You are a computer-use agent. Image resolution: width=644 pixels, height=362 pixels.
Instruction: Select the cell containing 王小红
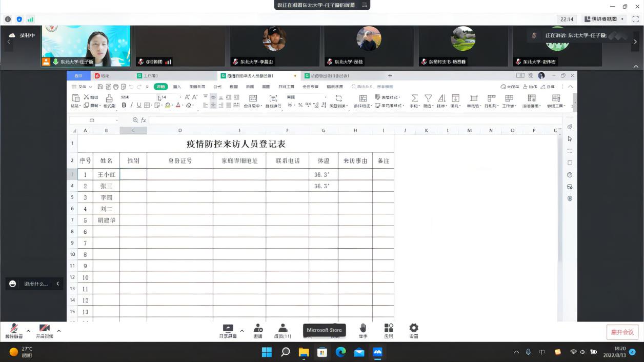point(106,174)
